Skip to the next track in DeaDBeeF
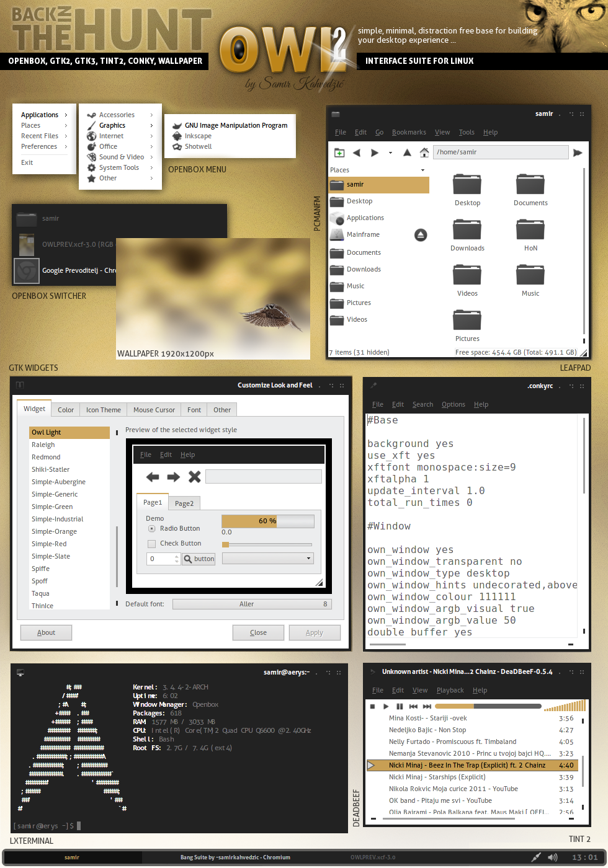Viewport: 608px width, 868px height. tap(427, 706)
